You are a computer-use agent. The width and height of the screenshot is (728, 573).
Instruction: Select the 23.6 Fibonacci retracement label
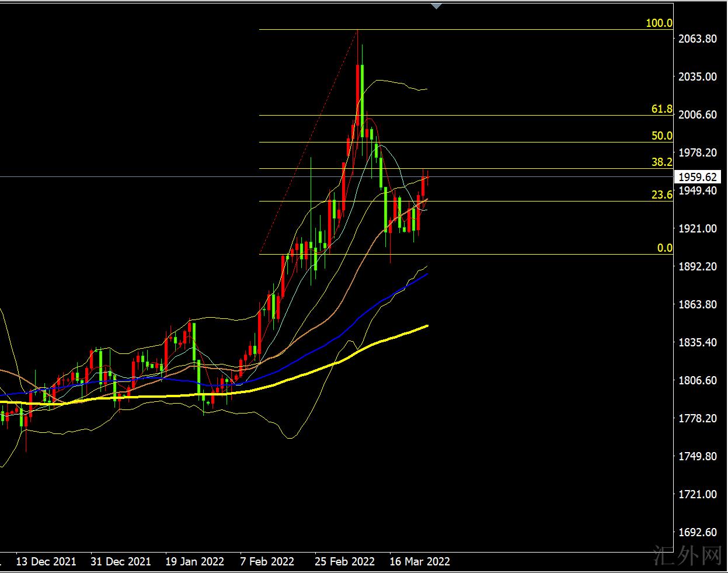tap(661, 195)
